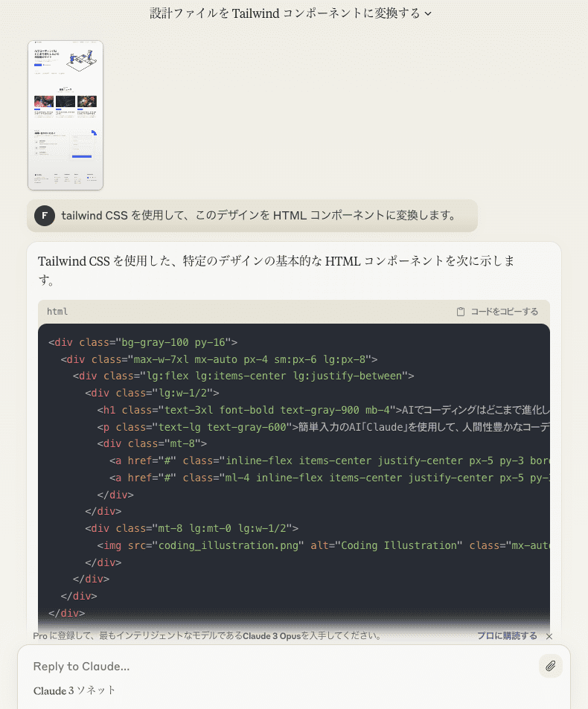Click the user avatar "F" icon
Viewport: 588px width, 709px height.
pyautogui.click(x=45, y=216)
